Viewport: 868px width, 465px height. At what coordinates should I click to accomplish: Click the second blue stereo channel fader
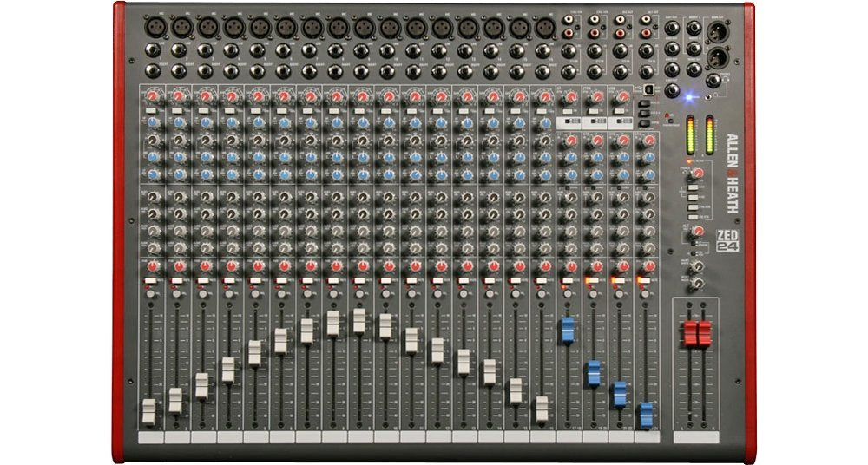[594, 373]
